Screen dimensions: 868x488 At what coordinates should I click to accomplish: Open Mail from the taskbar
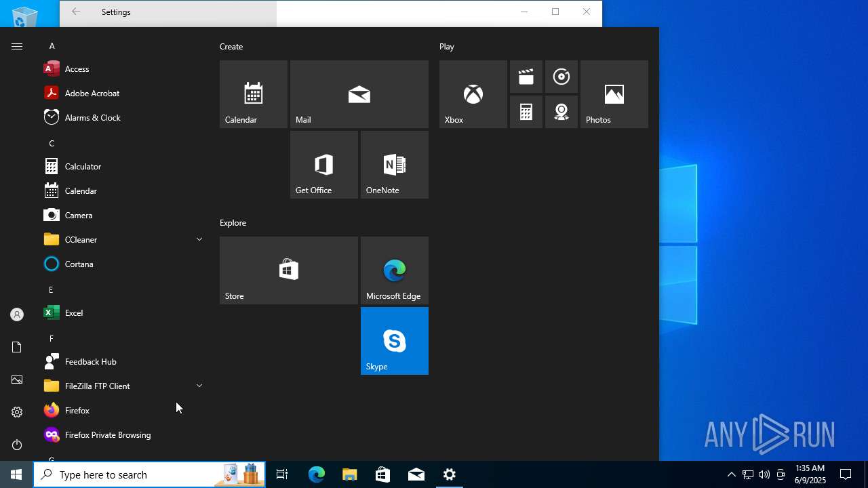click(x=416, y=474)
